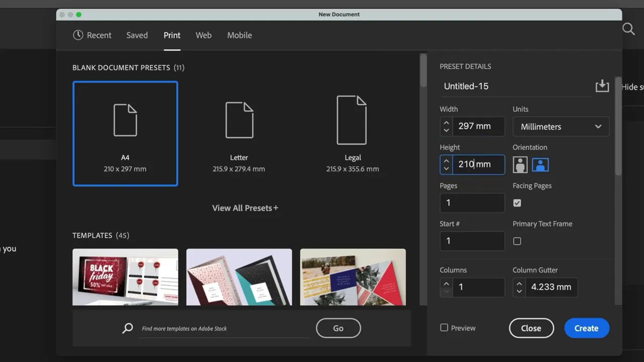Select the portrait orientation icon
Screen dimensions: 644x362
(x=520, y=164)
